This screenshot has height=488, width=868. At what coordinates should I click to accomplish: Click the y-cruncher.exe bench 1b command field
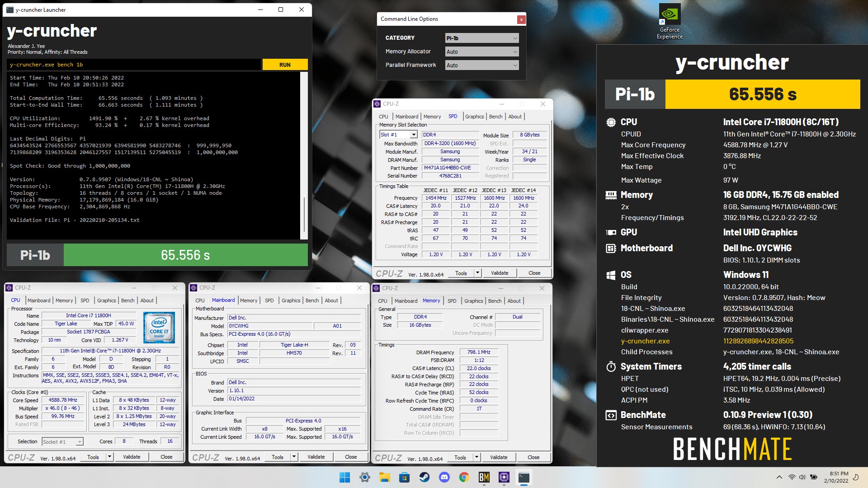pyautogui.click(x=134, y=65)
